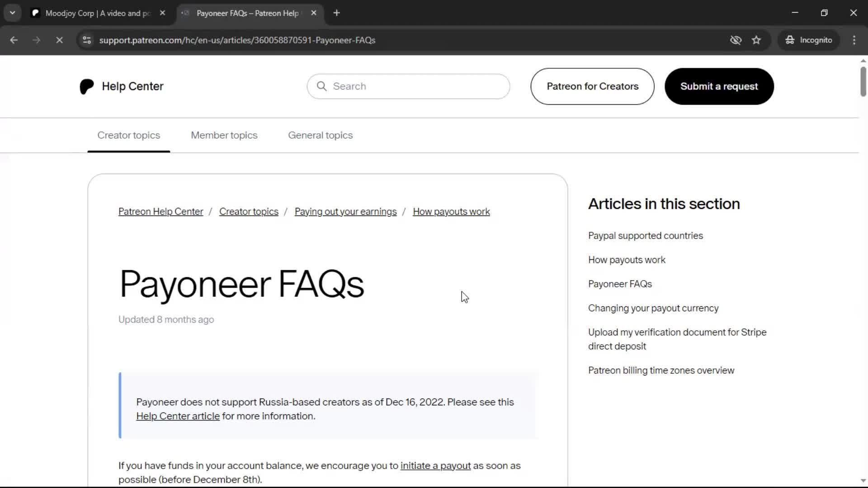
Task: Open the initiate a payout link
Action: (435, 465)
